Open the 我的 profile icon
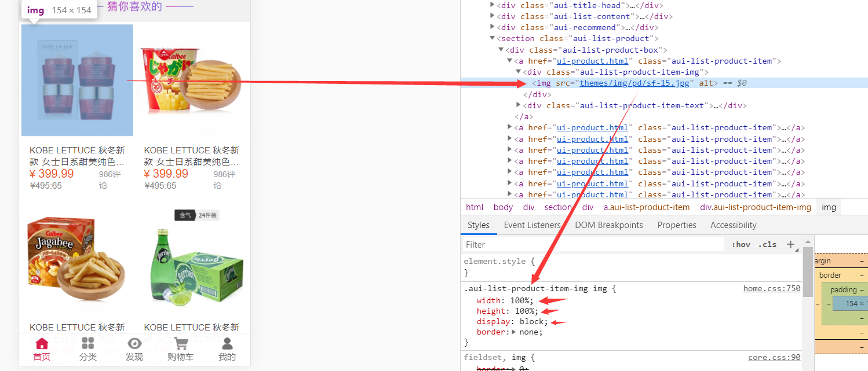Screen dimensions: 868x371 pos(227,343)
